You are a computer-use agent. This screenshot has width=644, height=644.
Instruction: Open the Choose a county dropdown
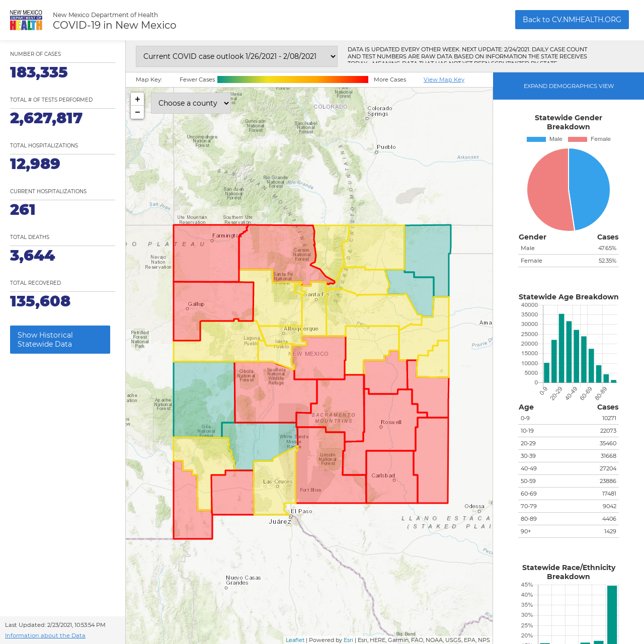point(191,103)
